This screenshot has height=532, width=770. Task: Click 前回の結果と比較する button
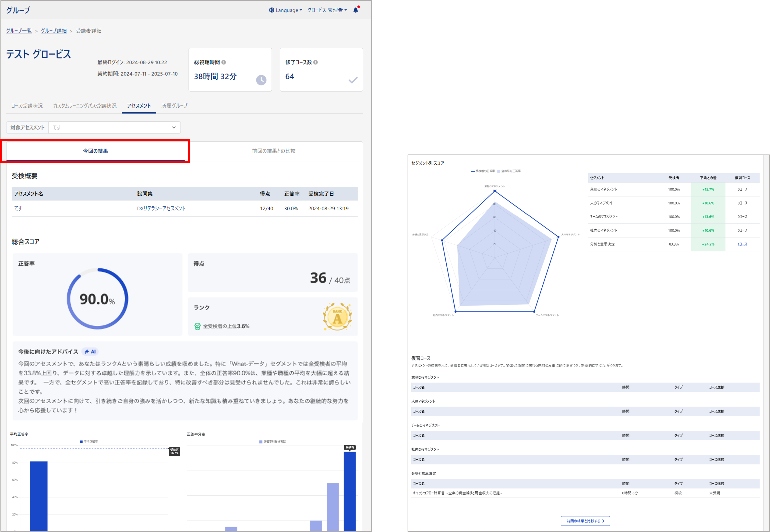585,521
